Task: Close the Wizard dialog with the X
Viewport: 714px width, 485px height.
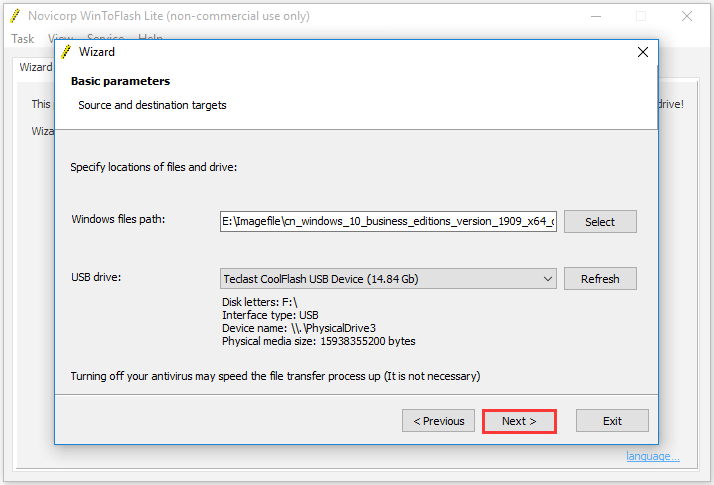Action: click(x=643, y=52)
